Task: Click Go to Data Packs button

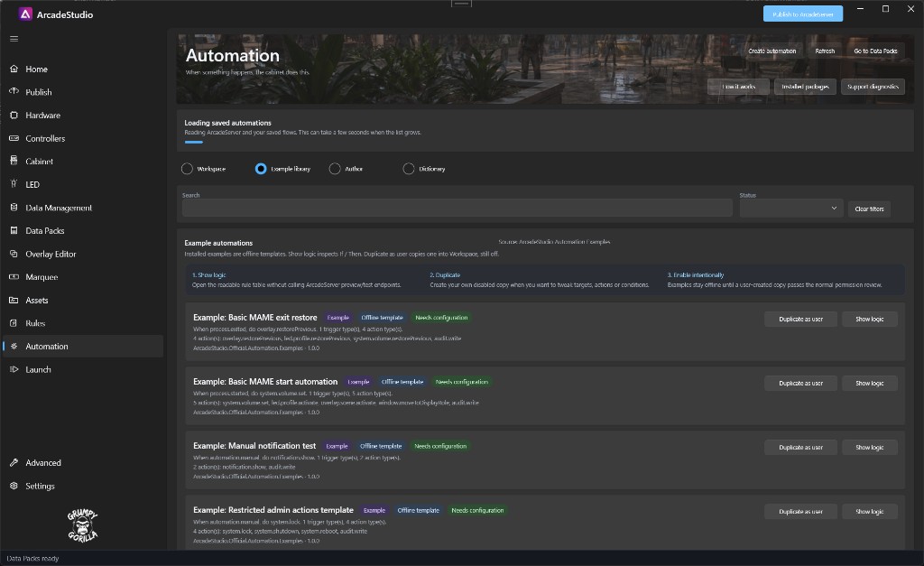Action: 875,51
